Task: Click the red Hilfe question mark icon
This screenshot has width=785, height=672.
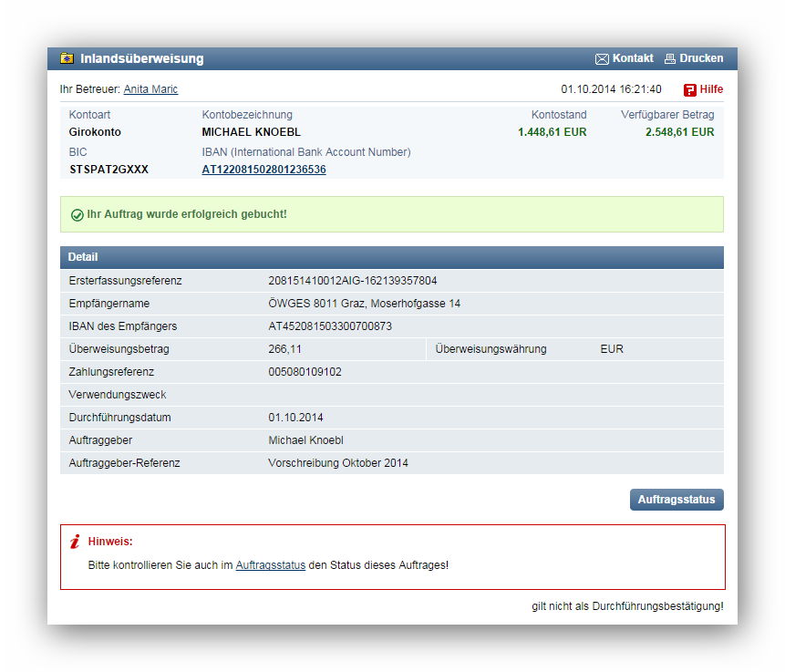Action: point(690,89)
